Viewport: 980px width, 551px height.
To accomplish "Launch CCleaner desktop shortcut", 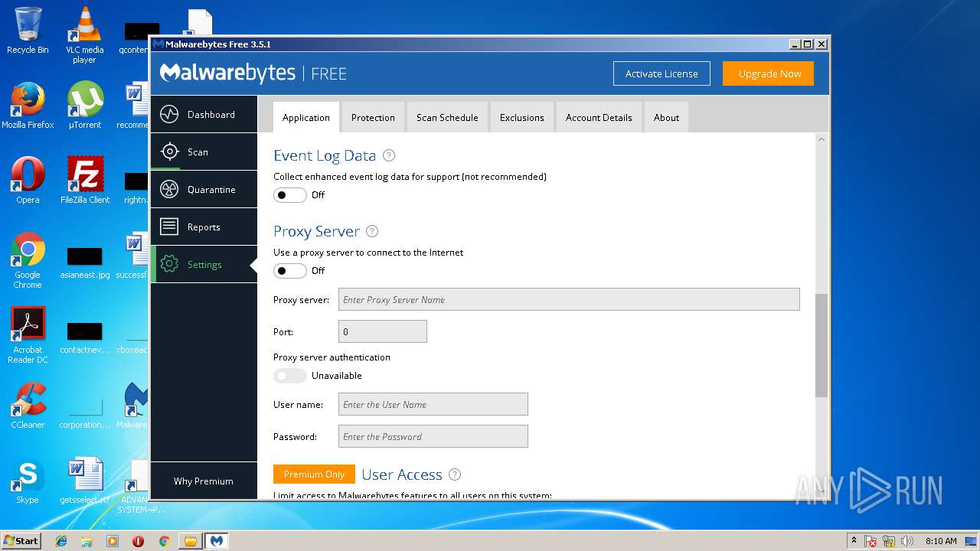I will click(x=28, y=406).
